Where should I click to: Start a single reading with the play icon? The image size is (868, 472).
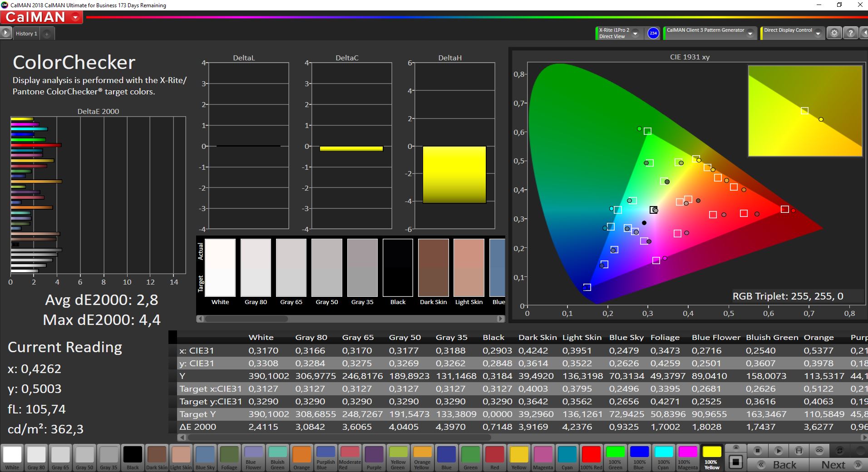tap(778, 451)
